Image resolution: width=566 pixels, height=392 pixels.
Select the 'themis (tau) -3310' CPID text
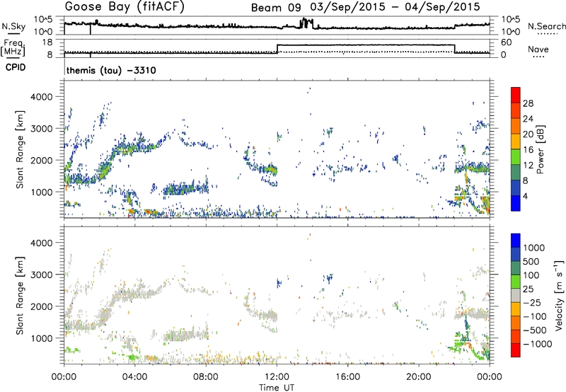[x=111, y=70]
